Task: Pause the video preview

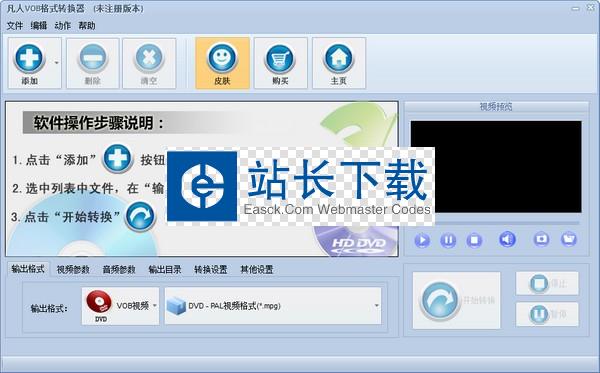Action: [x=448, y=240]
